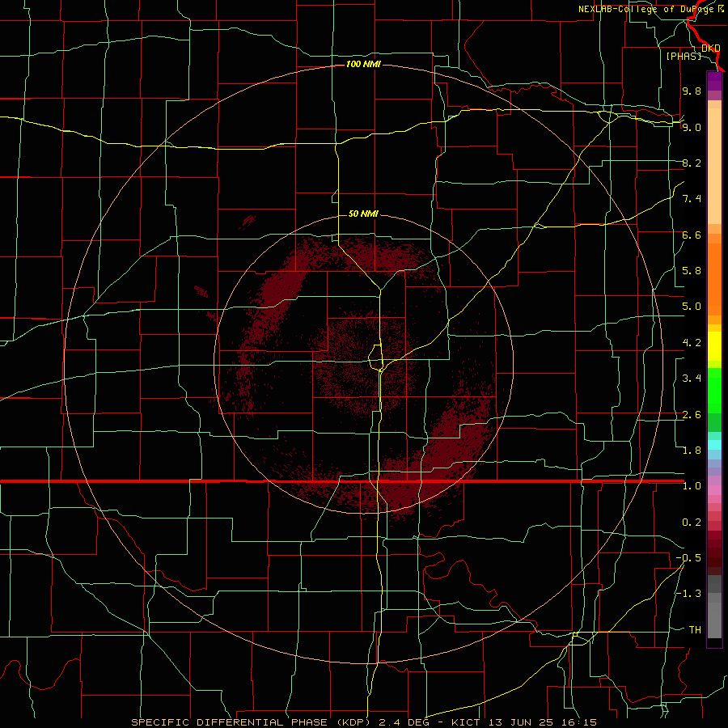This screenshot has width=728, height=728.
Task: Click the bright green segment of the color bar
Action: coord(714,391)
